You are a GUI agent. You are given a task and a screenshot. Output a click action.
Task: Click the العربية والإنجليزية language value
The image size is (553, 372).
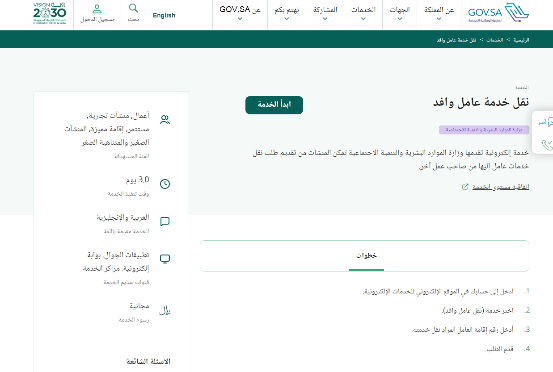(x=123, y=217)
